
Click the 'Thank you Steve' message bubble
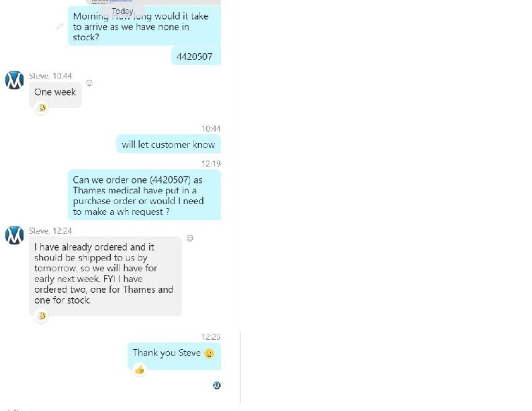coord(175,356)
